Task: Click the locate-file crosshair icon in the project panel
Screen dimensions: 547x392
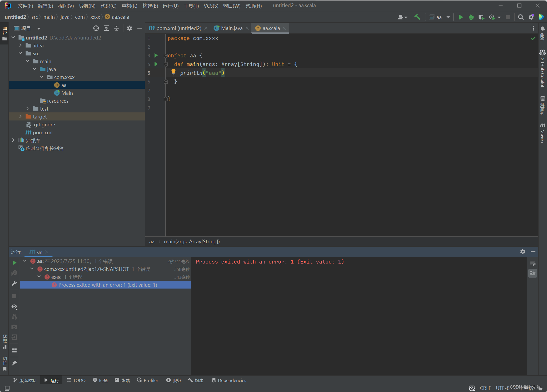Action: 96,28
